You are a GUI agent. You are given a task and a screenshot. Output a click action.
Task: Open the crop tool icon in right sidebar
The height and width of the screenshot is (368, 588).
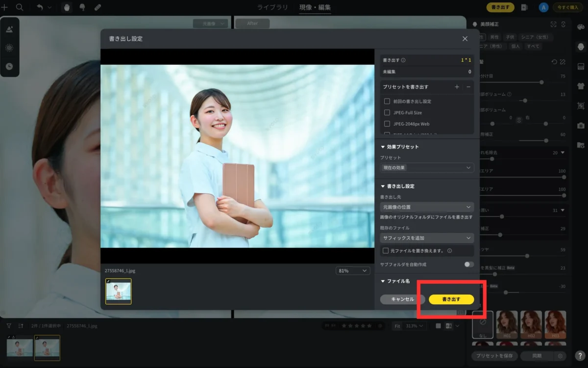click(581, 105)
